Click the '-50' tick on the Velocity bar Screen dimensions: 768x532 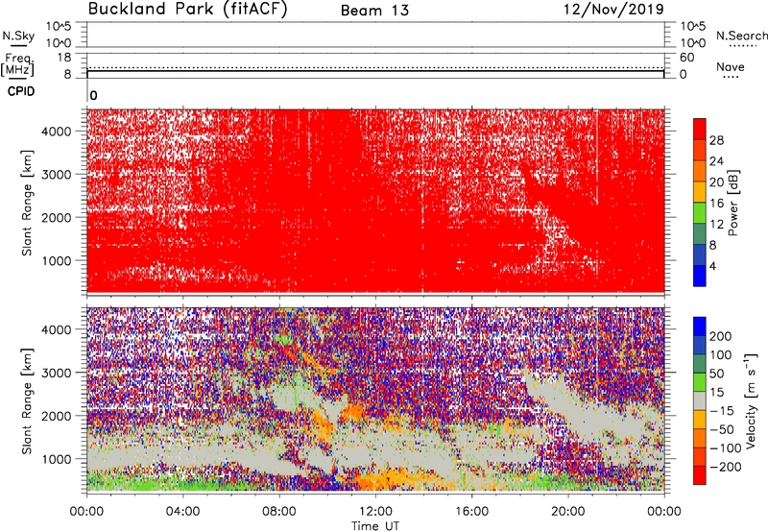coord(722,429)
